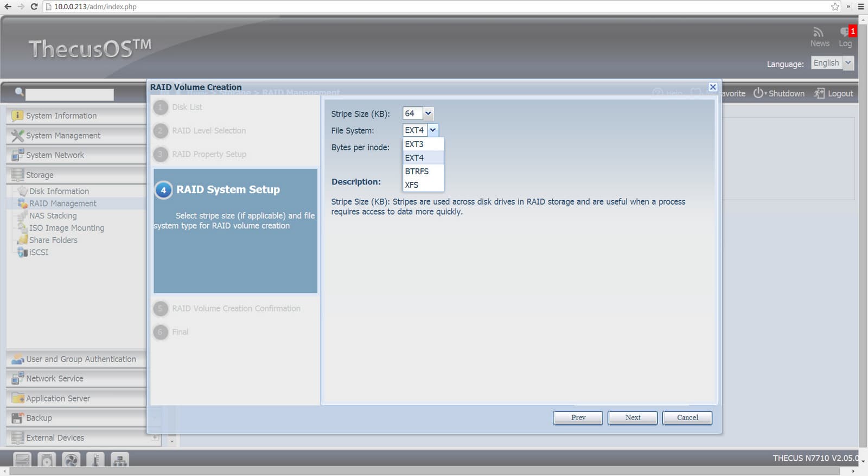Screen dimensions: 868x476
Task: Click the Logout running-man icon
Action: (819, 93)
